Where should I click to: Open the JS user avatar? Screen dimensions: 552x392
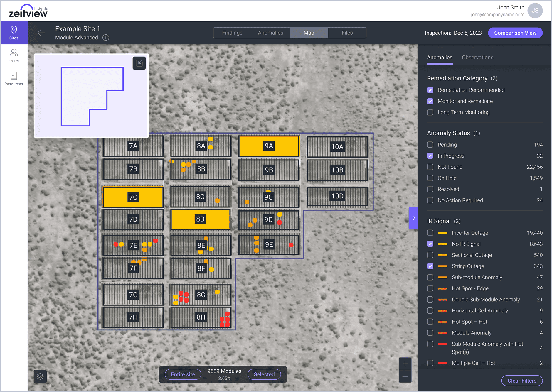tap(535, 11)
